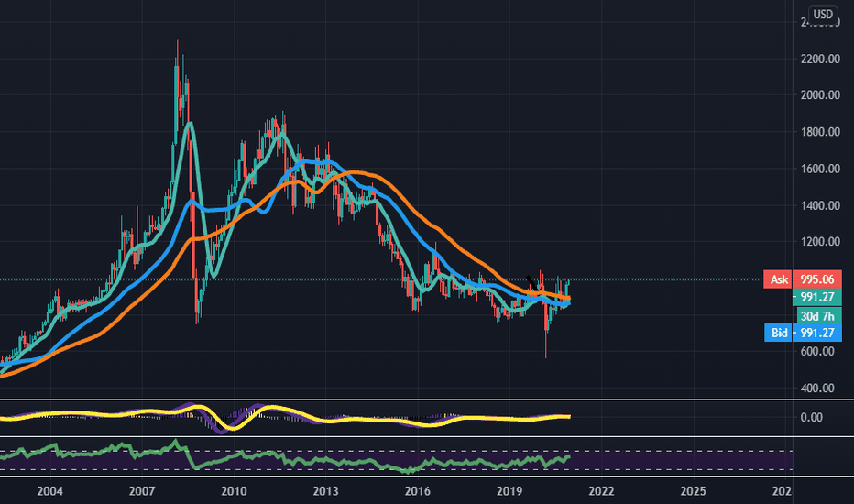Click the 2000.00 price axis label
Viewport: 854px width, 504px height.
820,94
